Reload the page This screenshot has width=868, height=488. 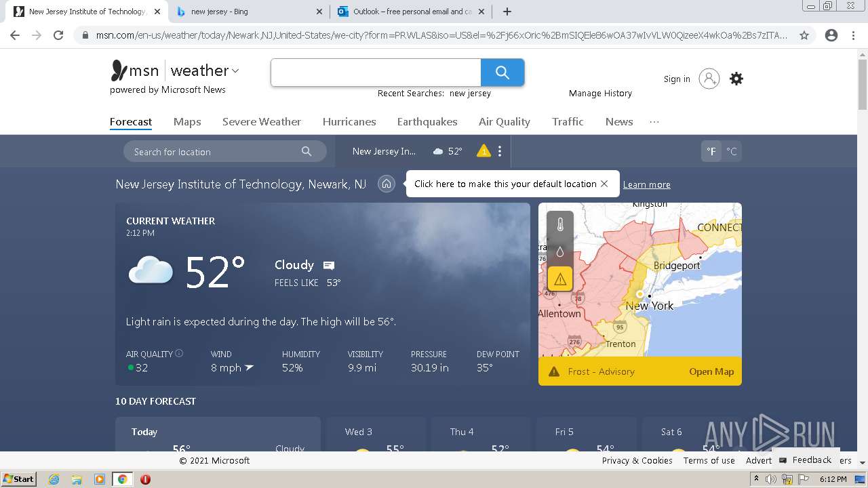(x=58, y=35)
